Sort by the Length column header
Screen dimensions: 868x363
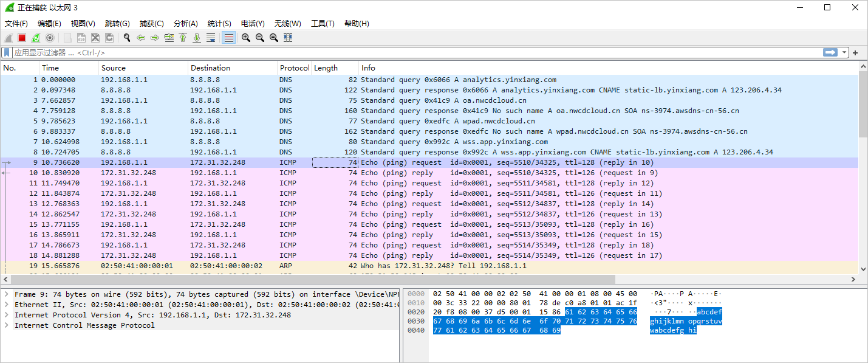335,68
